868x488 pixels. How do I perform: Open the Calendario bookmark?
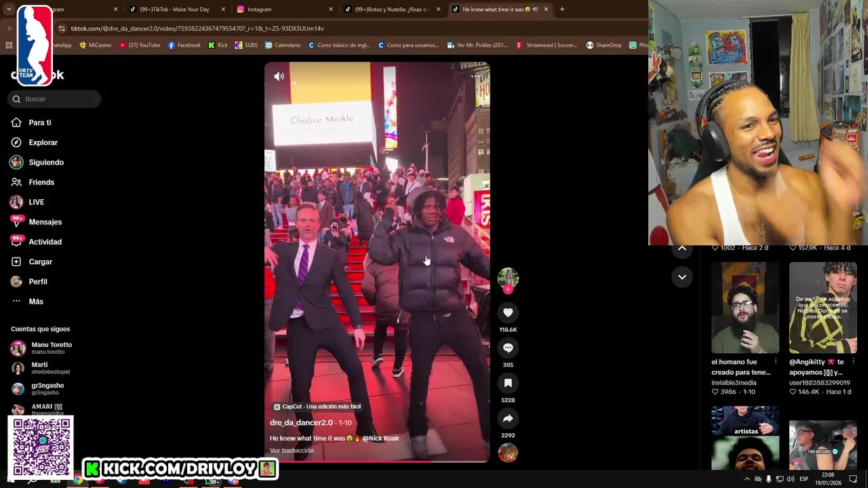click(x=283, y=45)
